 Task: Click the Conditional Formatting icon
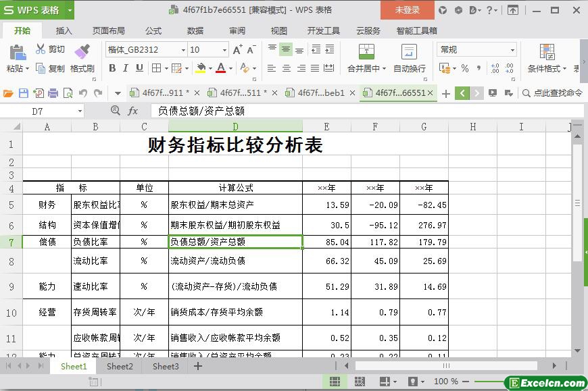547,52
